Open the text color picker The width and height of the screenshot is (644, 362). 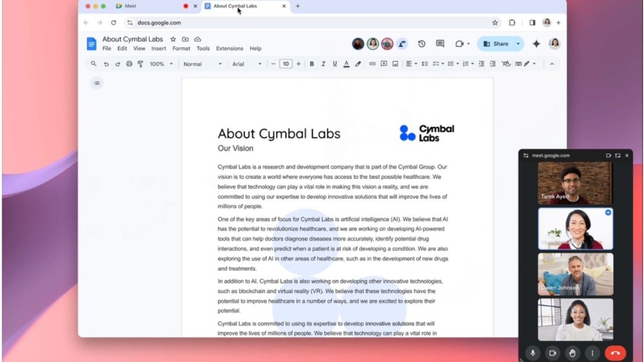[346, 64]
